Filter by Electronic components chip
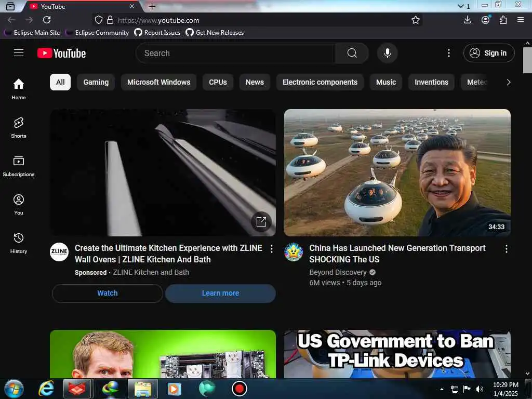532x399 pixels. [320, 82]
